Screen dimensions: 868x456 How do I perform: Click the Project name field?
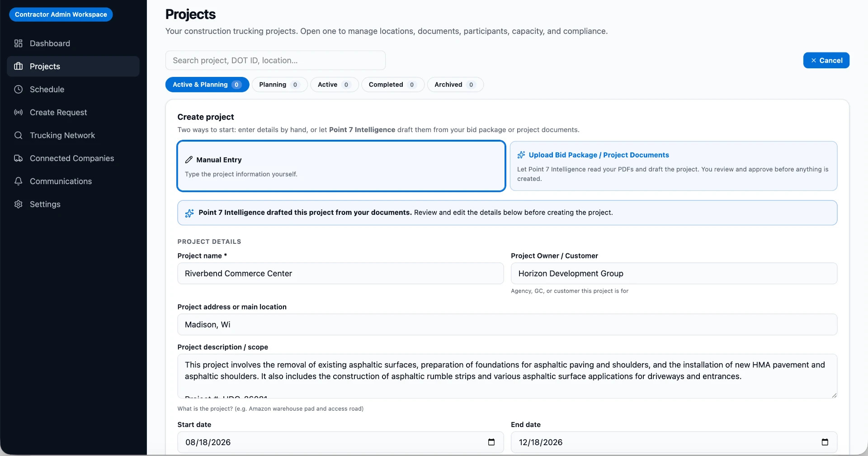340,273
